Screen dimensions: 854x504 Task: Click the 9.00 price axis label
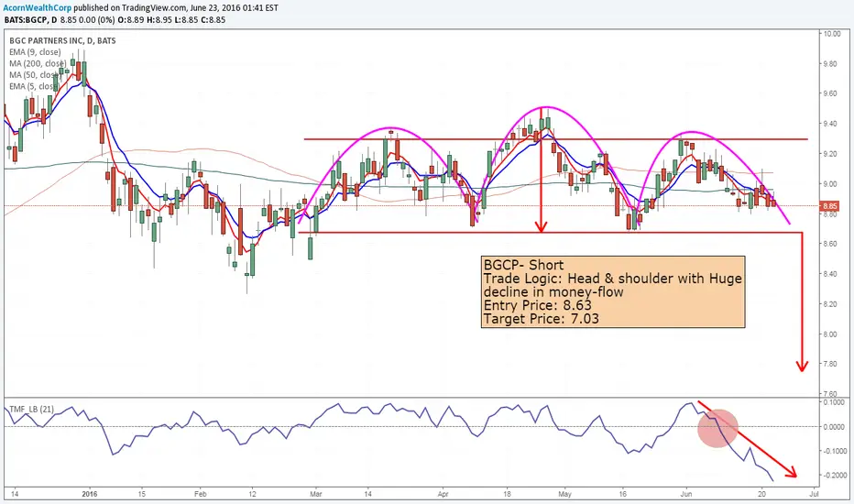831,184
